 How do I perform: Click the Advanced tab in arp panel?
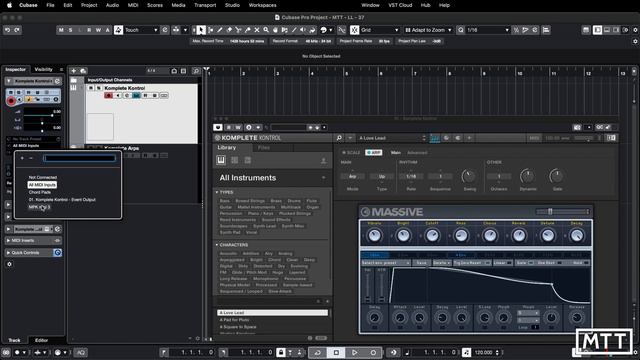[x=417, y=153]
